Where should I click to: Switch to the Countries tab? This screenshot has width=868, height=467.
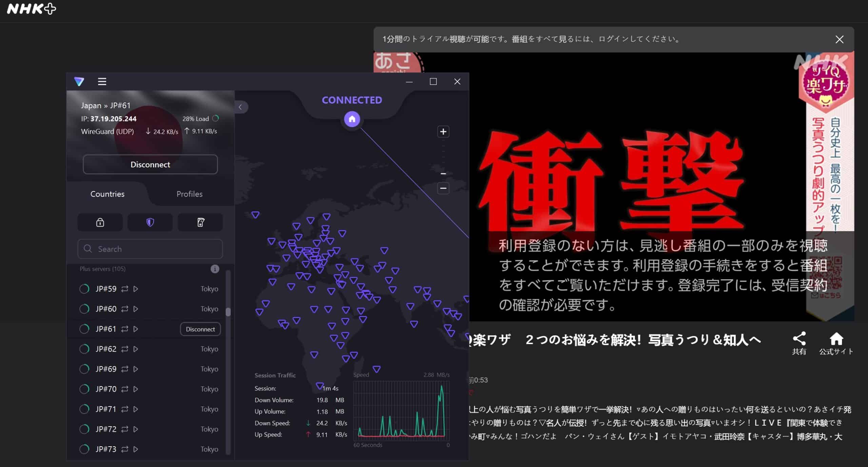(107, 194)
